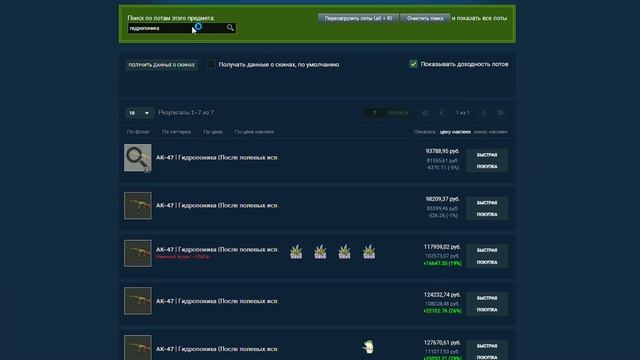Open item name link in 117959,02 руб. row
This screenshot has width=640, height=360.
218,249
